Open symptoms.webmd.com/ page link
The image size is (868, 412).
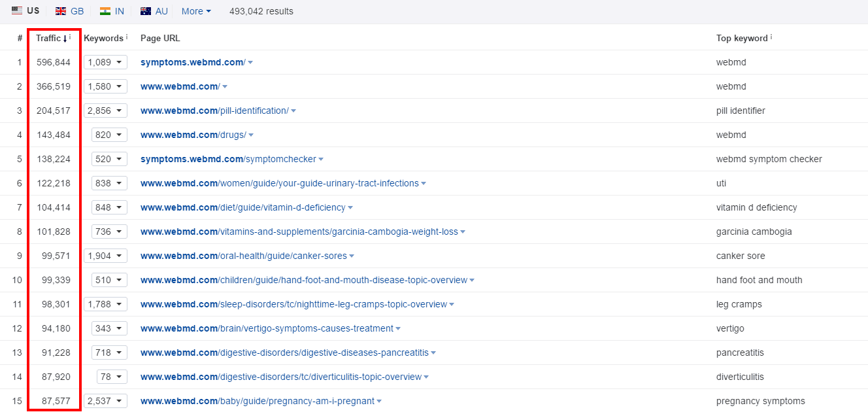coord(192,62)
